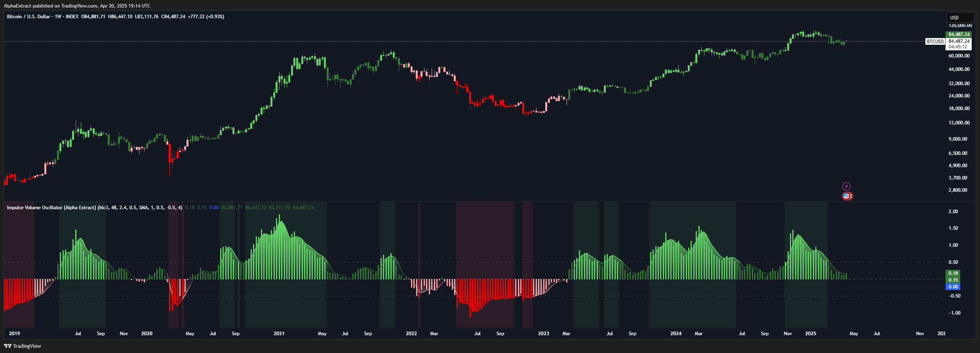Viewport: 980px width, 353px height.
Task: Click the 4,900.00 price axis label
Action: (958, 166)
